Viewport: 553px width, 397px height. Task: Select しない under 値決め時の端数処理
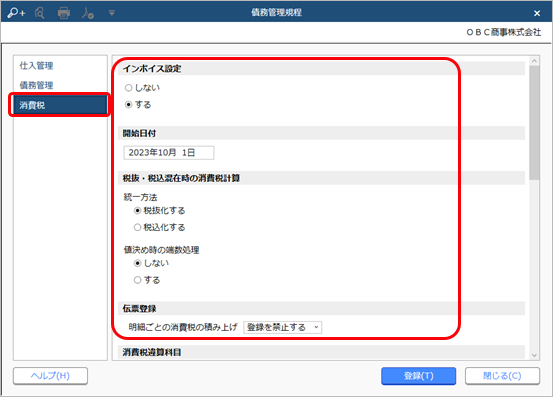pyautogui.click(x=151, y=263)
